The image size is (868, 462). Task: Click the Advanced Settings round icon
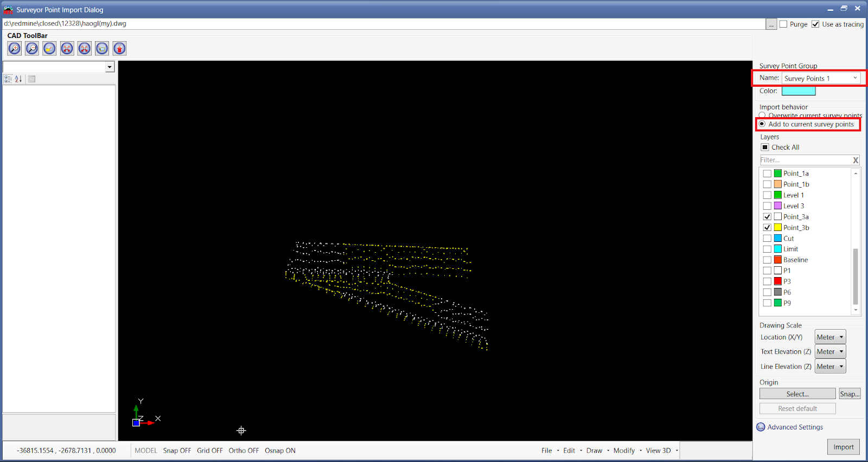pyautogui.click(x=761, y=427)
